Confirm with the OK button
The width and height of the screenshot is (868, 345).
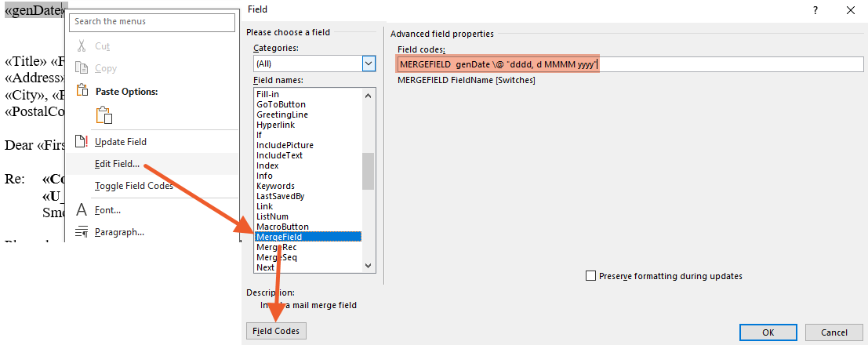pyautogui.click(x=768, y=332)
